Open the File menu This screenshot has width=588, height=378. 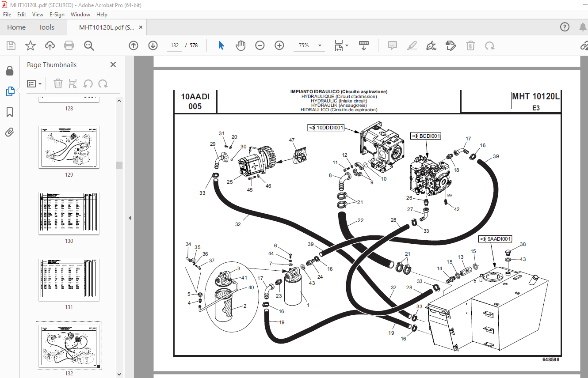point(7,15)
